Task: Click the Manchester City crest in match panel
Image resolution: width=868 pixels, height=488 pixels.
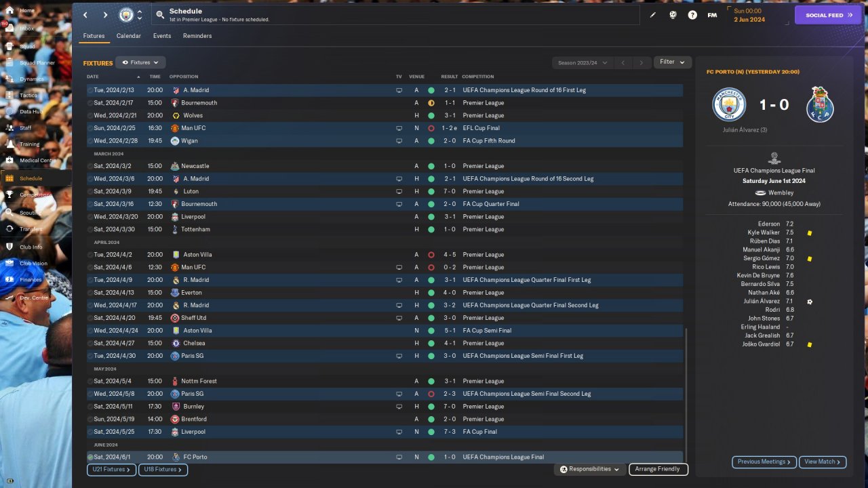Action: 729,104
